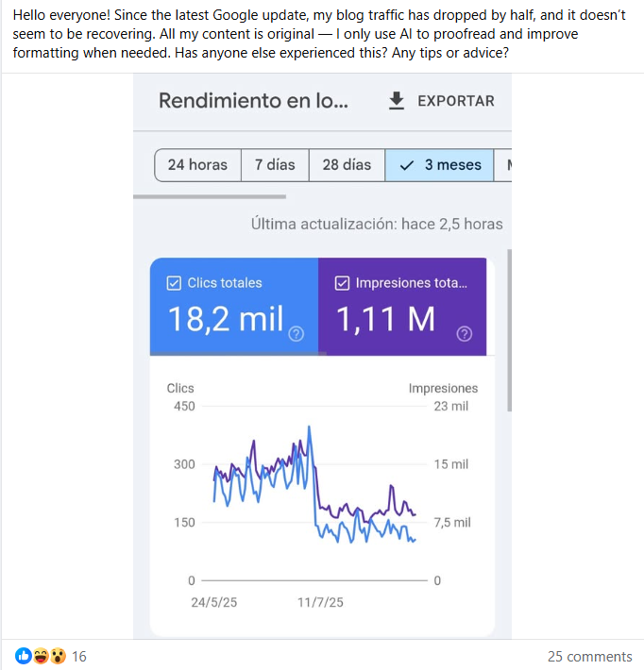Click the reaction count number 16
The height and width of the screenshot is (670, 644).
click(x=79, y=657)
